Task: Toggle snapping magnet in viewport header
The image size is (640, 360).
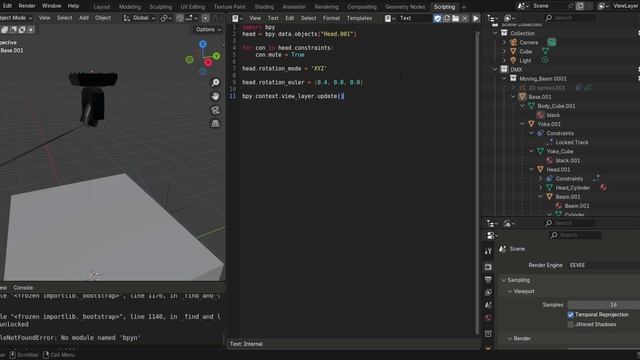Action: tap(180, 18)
